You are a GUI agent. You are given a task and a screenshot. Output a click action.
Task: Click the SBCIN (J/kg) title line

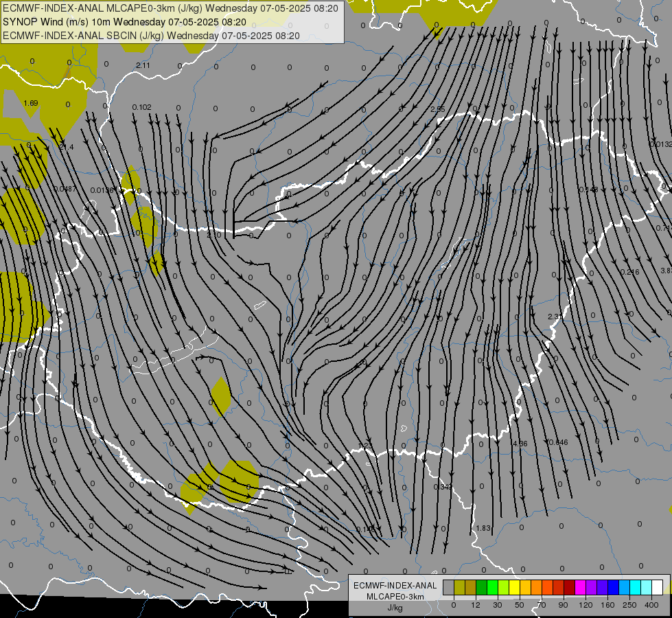coord(151,36)
